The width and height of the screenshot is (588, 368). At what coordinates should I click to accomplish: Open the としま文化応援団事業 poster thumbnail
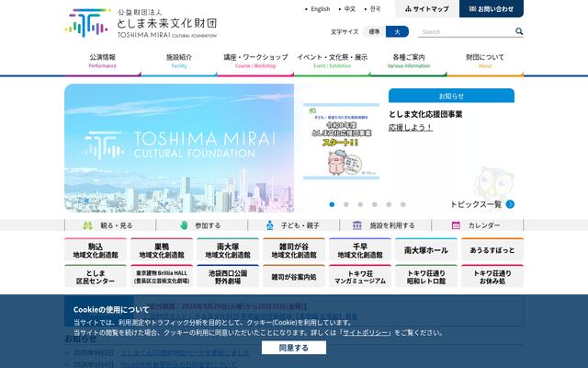pos(341,141)
